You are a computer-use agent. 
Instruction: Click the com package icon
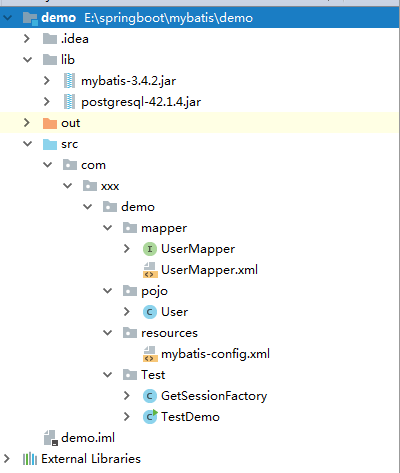[70, 165]
